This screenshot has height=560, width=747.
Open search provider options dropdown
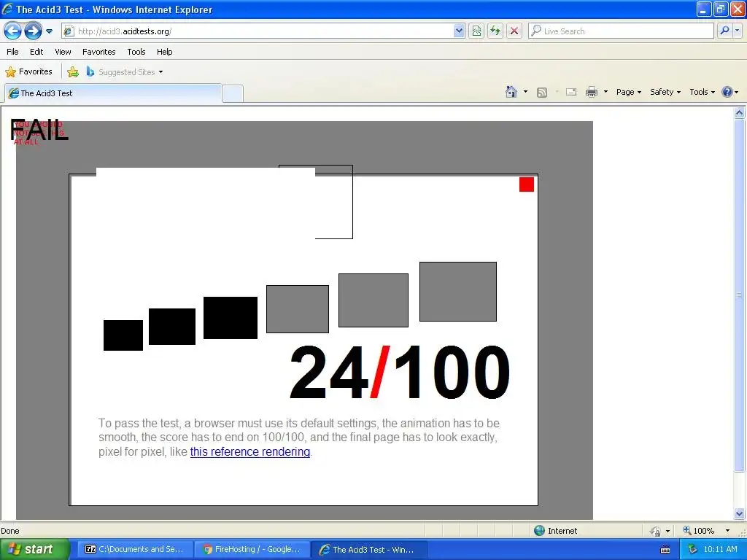pos(737,31)
